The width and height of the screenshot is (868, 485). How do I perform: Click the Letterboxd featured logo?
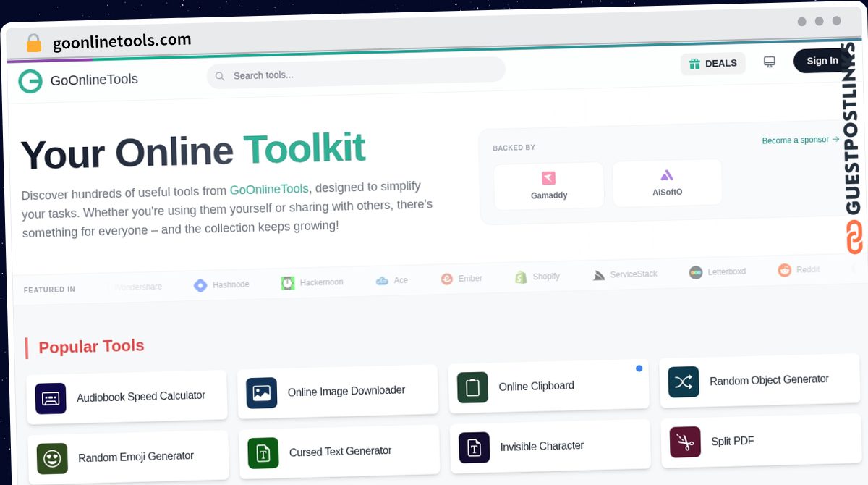(x=696, y=273)
